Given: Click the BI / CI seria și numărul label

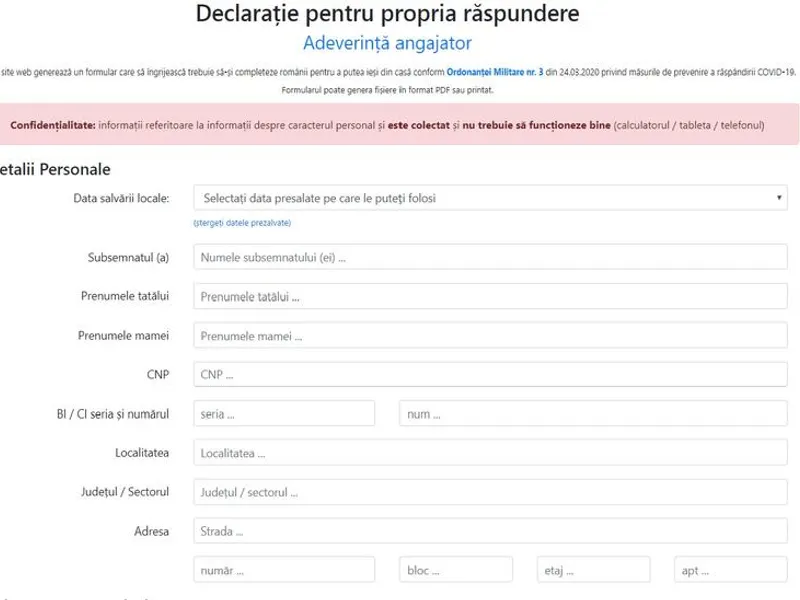Looking at the screenshot, I should click(x=113, y=414).
